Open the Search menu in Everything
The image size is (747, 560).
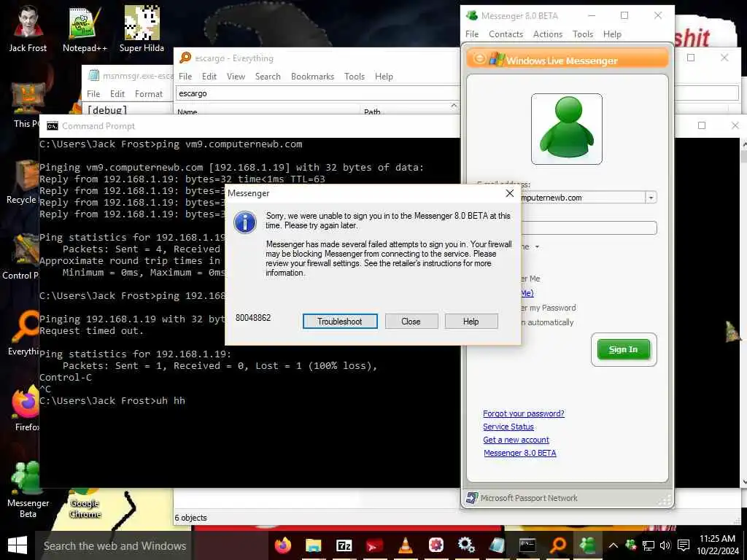(x=268, y=77)
